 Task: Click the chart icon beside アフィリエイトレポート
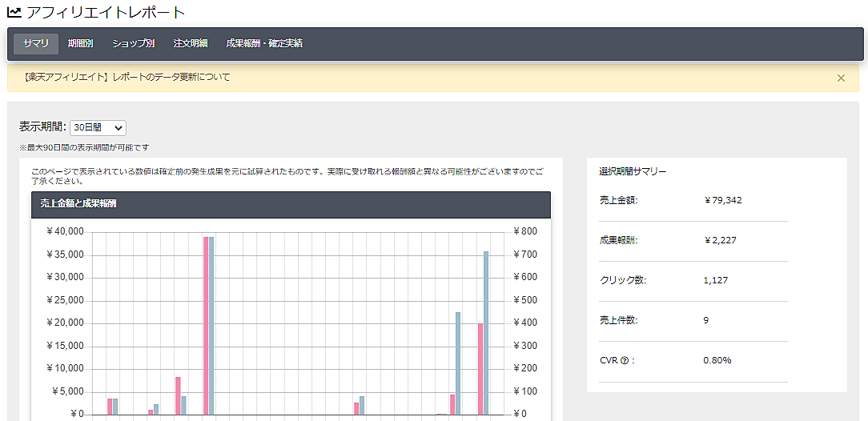(14, 12)
